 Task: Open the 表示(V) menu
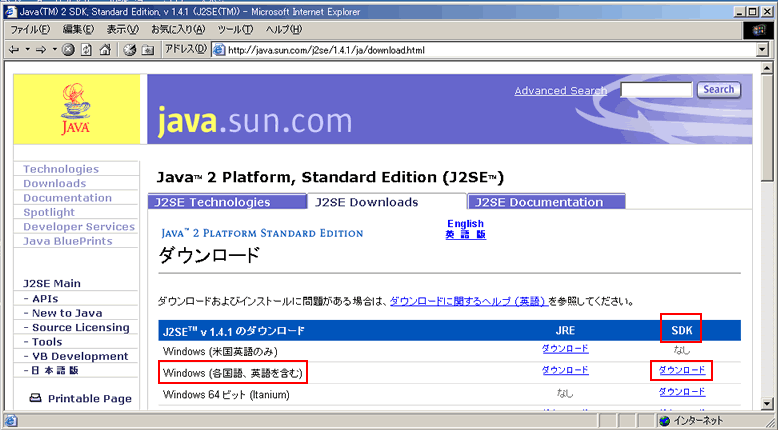[123, 29]
